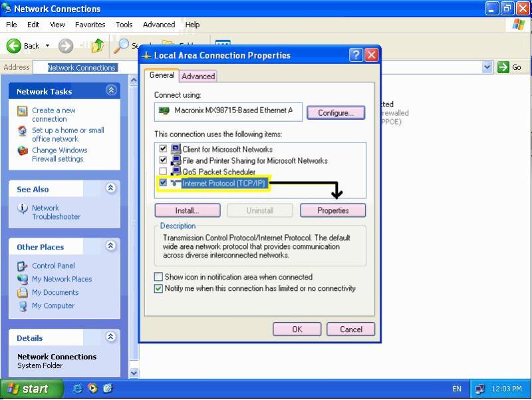Click the Control Panel icon

pyautogui.click(x=23, y=266)
